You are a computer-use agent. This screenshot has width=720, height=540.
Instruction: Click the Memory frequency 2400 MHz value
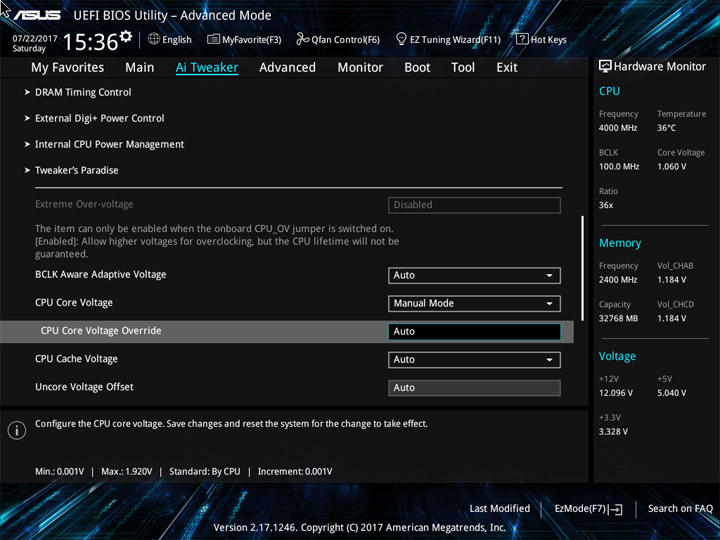click(x=618, y=280)
